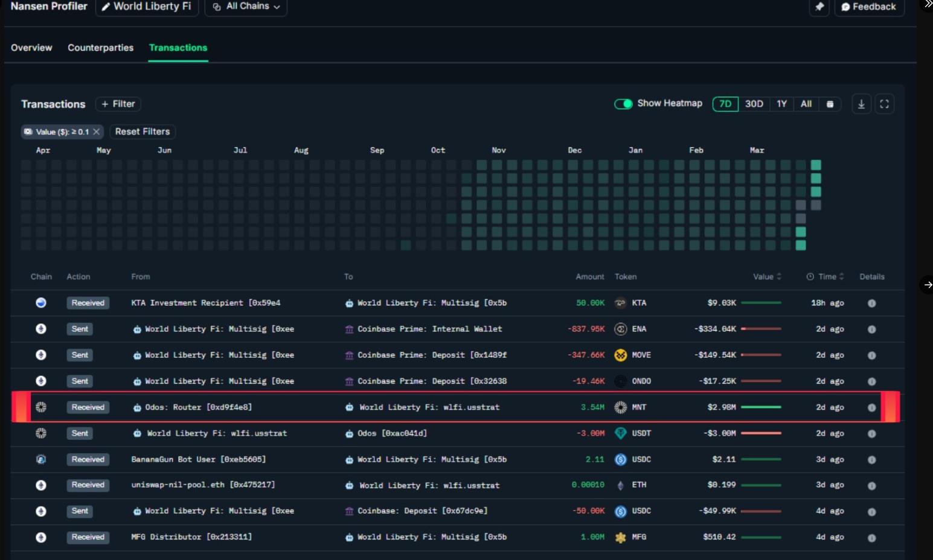Click the -837.95K amount cell

tap(586, 329)
